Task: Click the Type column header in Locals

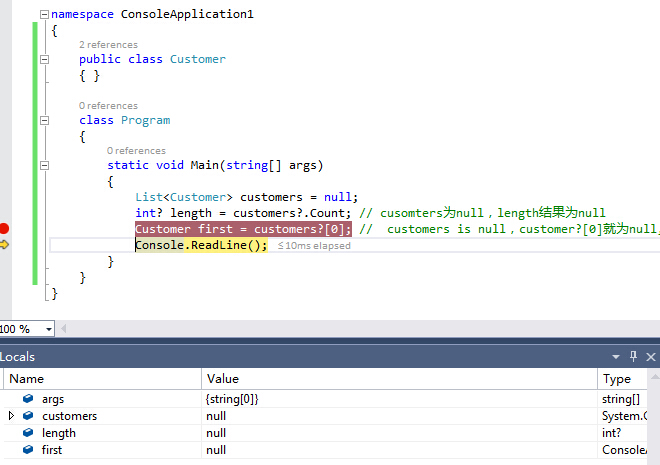Action: (x=623, y=379)
